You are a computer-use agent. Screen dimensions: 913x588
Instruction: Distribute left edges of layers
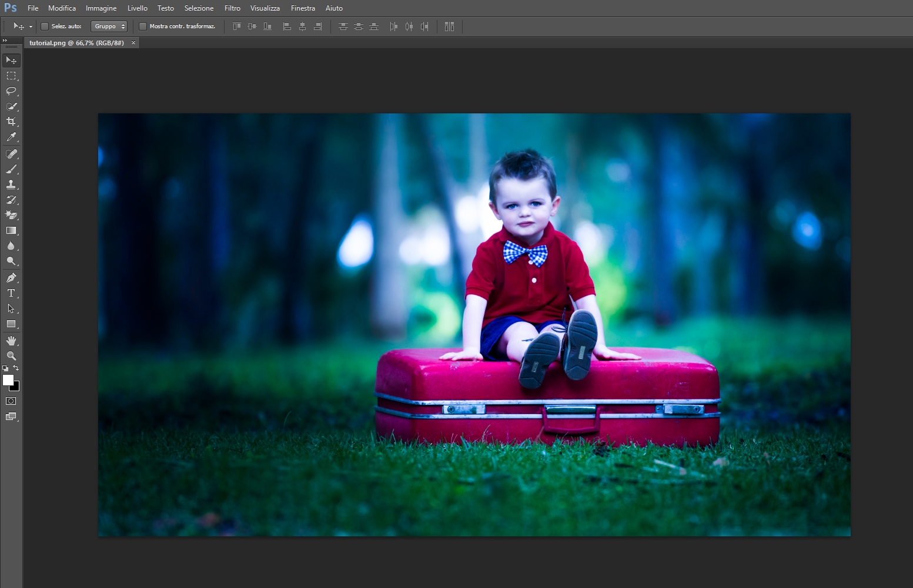pyautogui.click(x=394, y=26)
